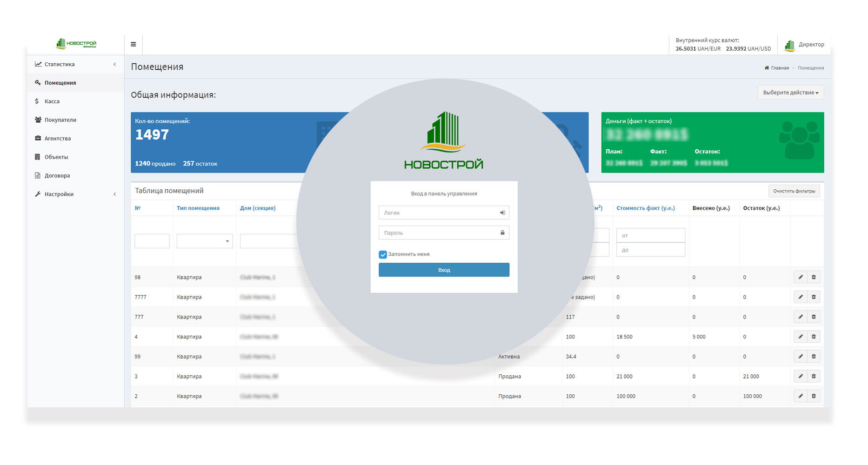Click the Объекты building icon
The height and width of the screenshot is (465, 868).
37,157
